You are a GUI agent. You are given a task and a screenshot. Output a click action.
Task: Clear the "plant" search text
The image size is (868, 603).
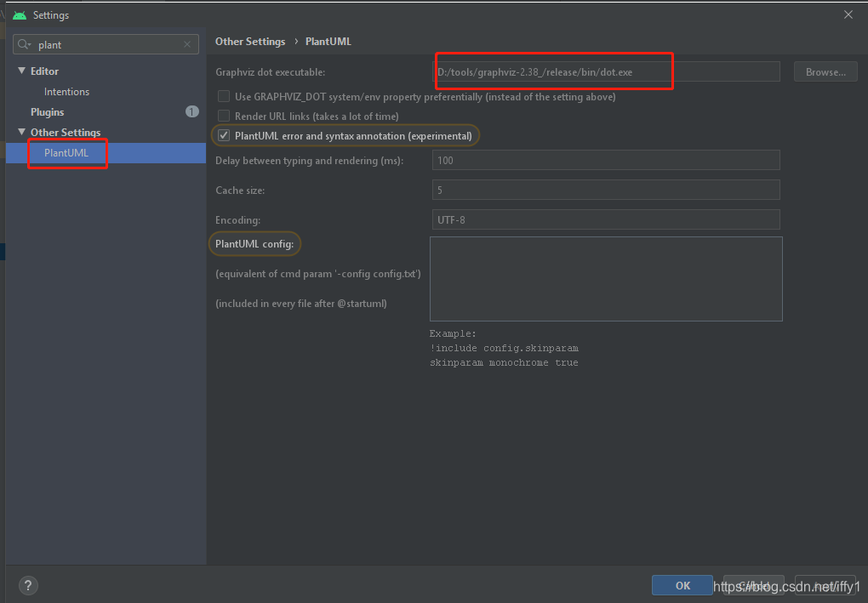click(x=186, y=43)
